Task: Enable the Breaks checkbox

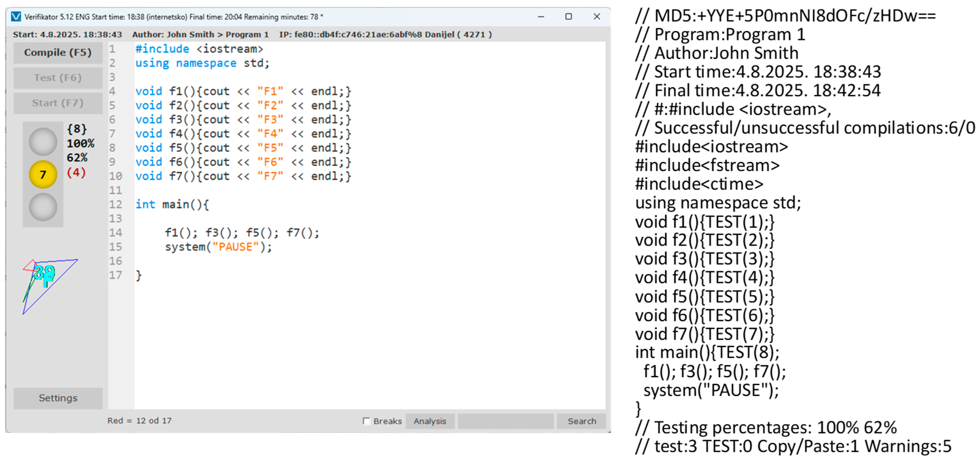Action: 366,421
